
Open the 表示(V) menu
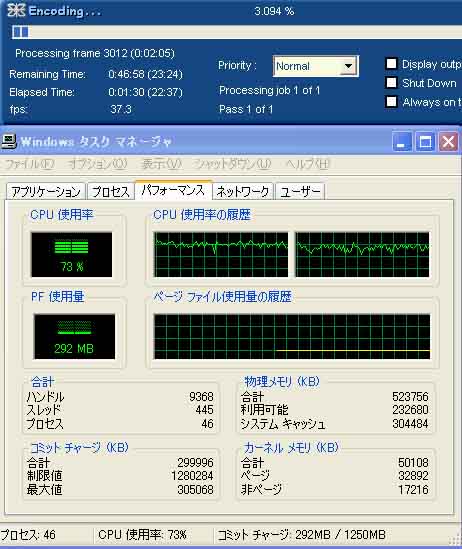161,164
